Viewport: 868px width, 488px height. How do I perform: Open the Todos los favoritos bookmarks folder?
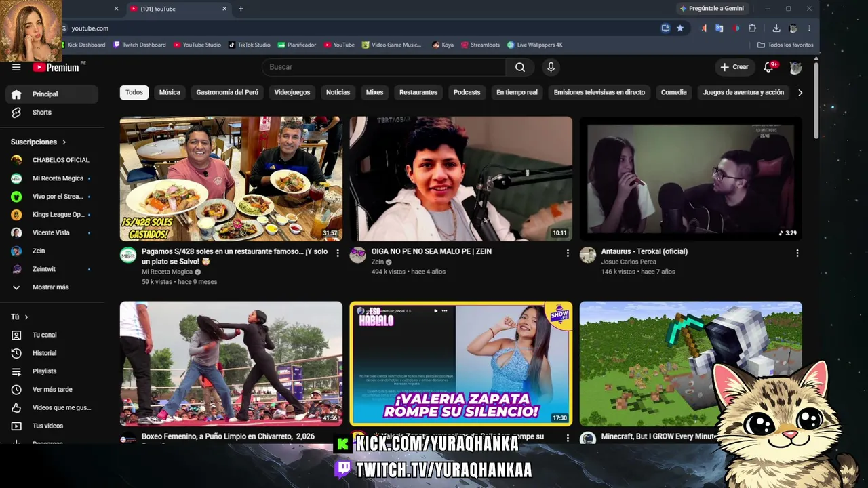785,45
